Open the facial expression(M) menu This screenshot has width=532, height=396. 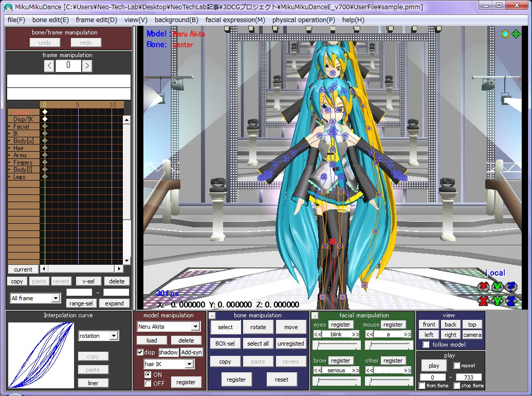[235, 20]
